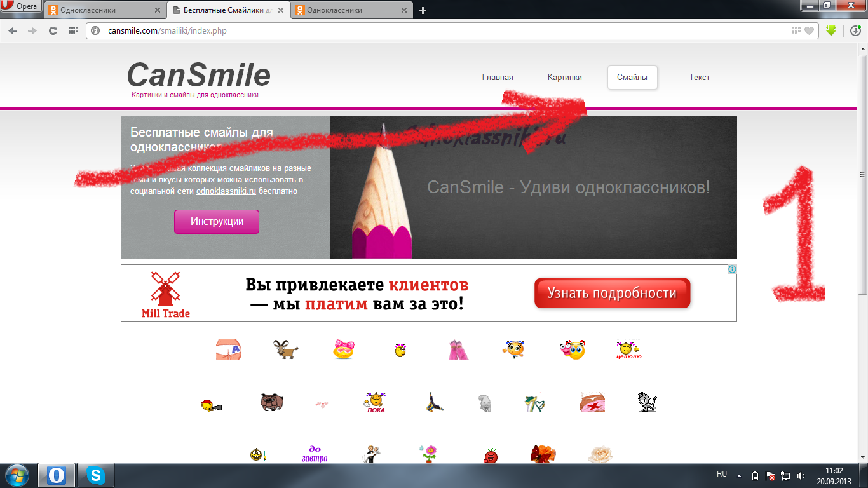
Task: Switch to Одноклассники tab beside new-tab plus
Action: tap(351, 10)
